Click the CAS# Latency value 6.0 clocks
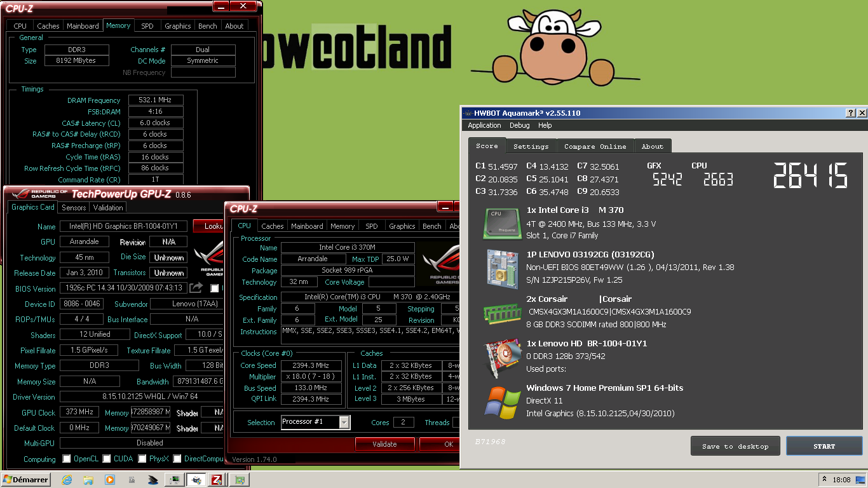868x488 pixels. click(156, 123)
